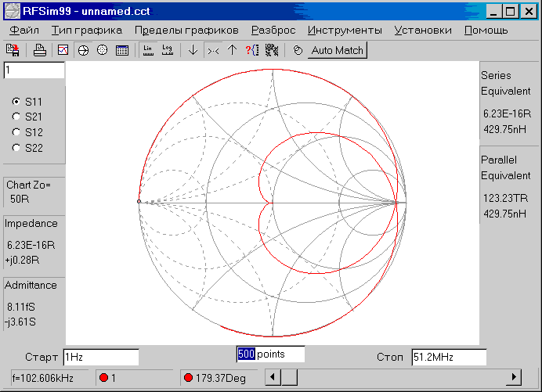Click the up arrow toolbar icon
The height and width of the screenshot is (392, 542).
click(x=233, y=50)
